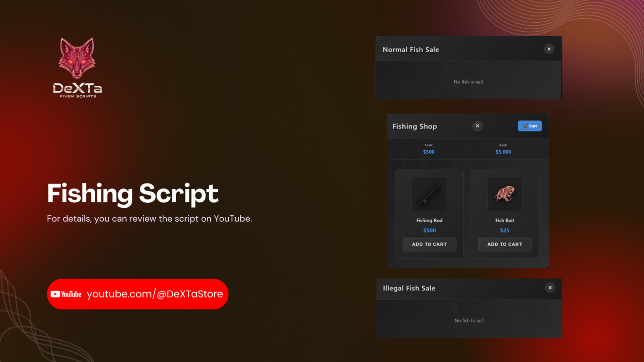Image resolution: width=644 pixels, height=362 pixels.
Task: Select the Fishing Rod item image
Action: pos(429,194)
